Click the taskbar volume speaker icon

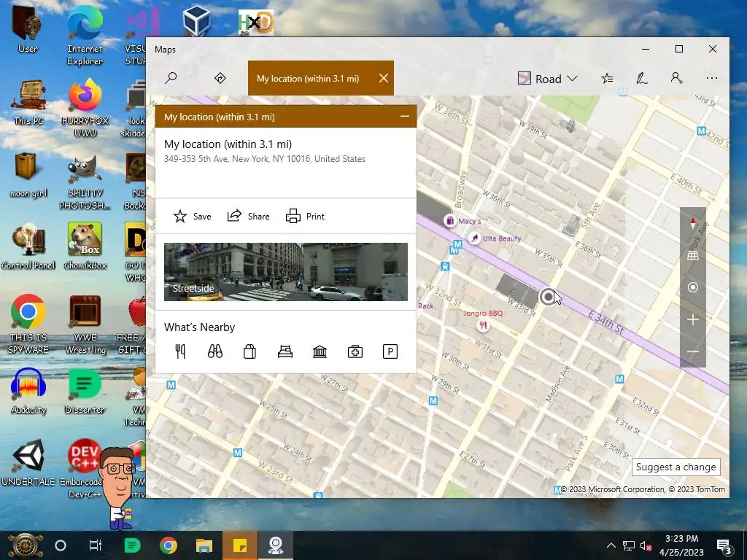coord(646,545)
